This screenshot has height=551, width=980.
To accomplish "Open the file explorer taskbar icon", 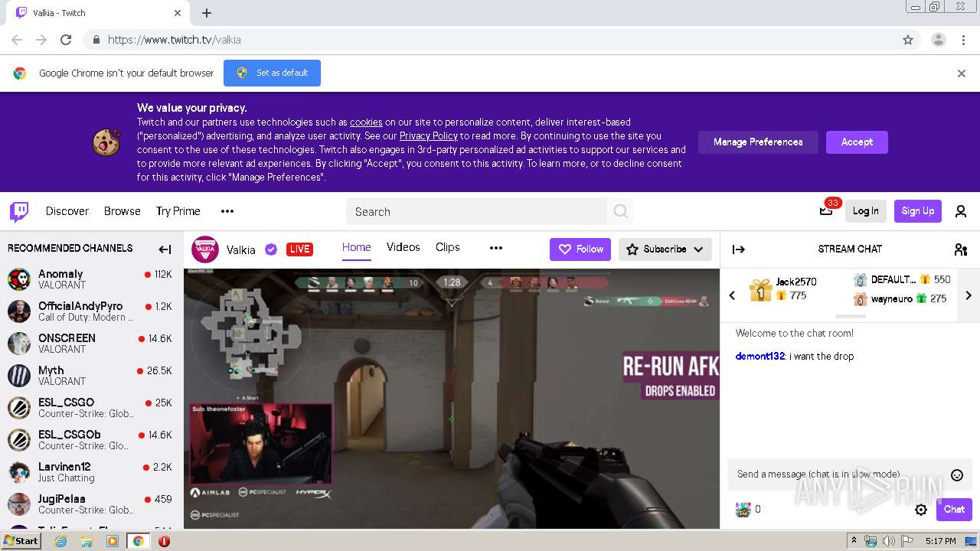I will pyautogui.click(x=87, y=541).
